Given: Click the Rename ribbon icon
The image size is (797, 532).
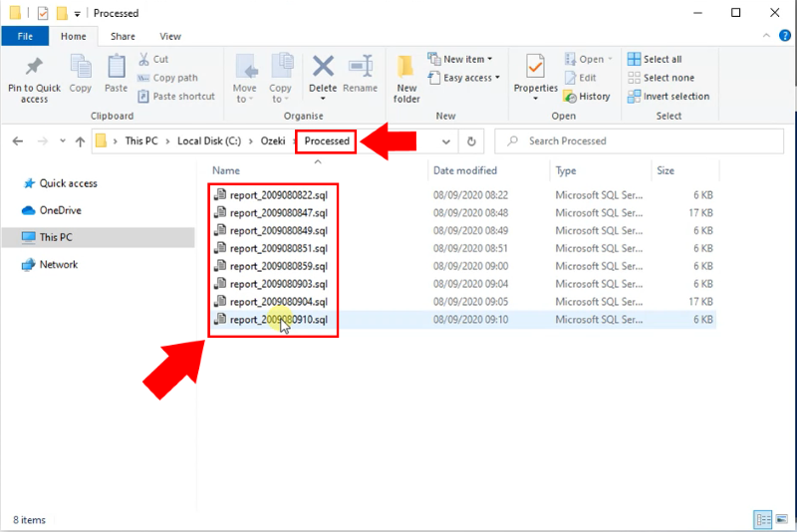Looking at the screenshot, I should [x=361, y=67].
